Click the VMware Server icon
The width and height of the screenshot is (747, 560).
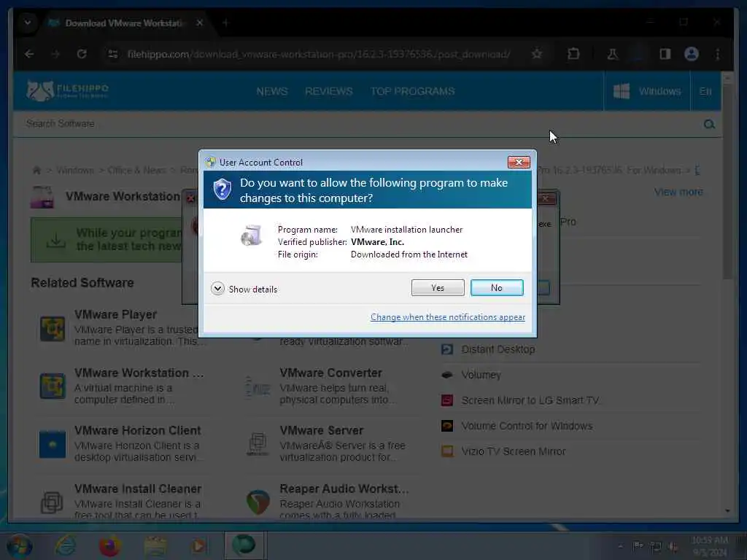(258, 444)
